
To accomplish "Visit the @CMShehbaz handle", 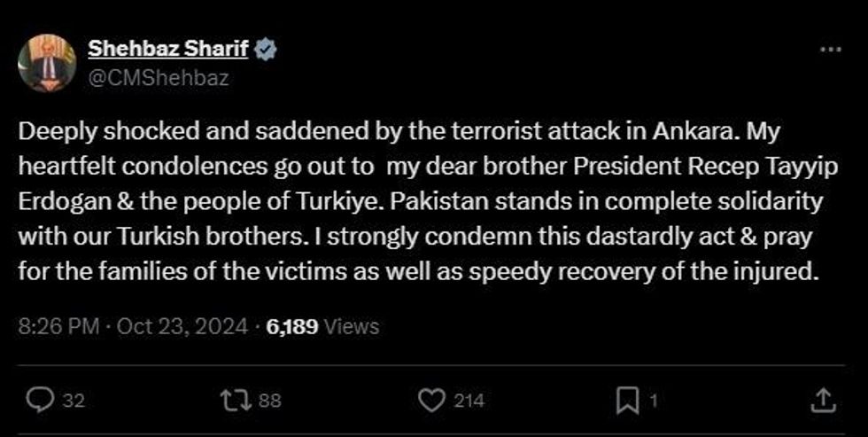I will (x=159, y=77).
